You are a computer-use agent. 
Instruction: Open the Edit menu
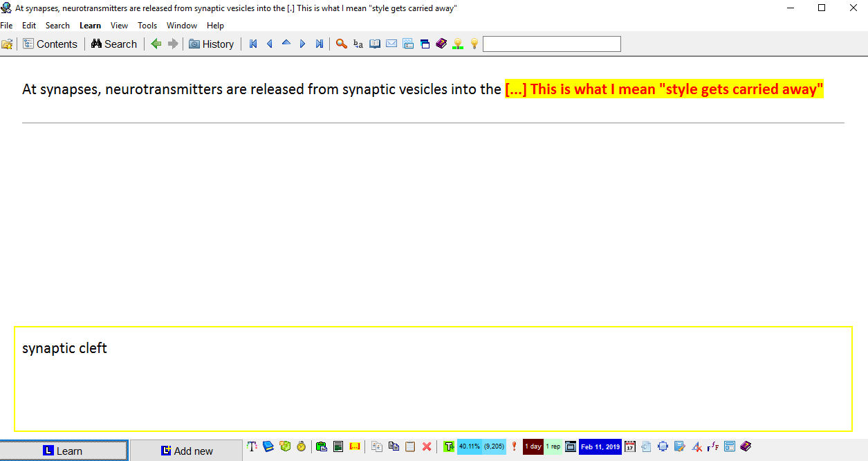29,26
